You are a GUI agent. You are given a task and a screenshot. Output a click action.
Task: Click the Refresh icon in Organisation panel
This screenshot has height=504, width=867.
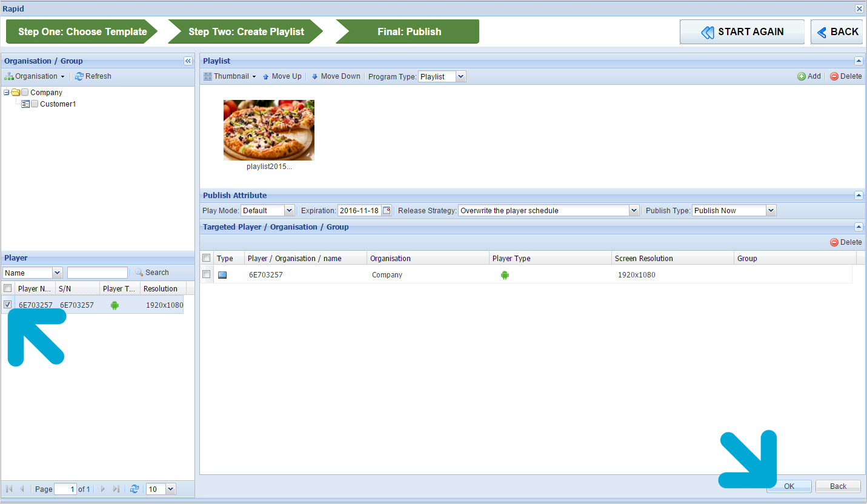click(x=79, y=76)
